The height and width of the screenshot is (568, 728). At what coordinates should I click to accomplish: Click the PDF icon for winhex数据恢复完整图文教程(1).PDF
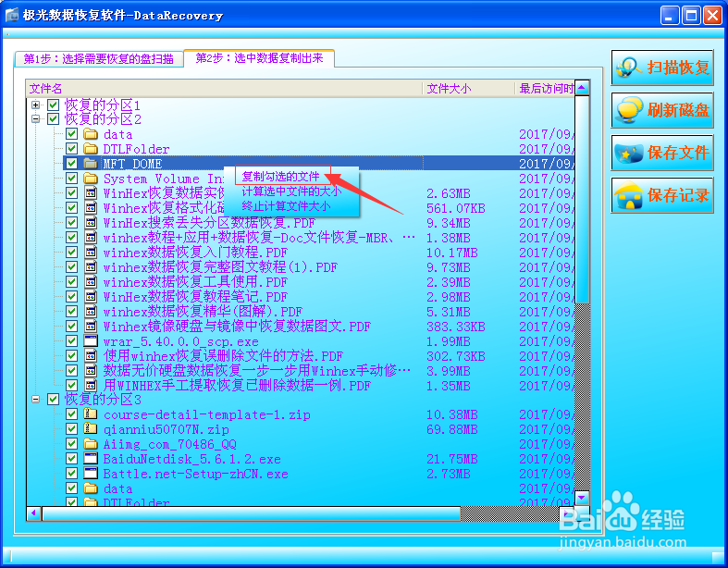tap(91, 267)
